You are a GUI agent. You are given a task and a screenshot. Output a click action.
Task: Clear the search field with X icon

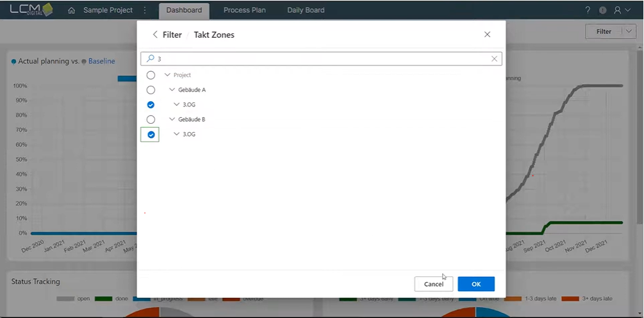494,58
